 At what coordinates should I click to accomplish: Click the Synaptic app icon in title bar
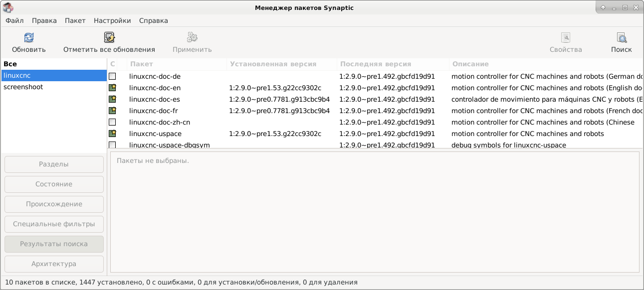(8, 7)
